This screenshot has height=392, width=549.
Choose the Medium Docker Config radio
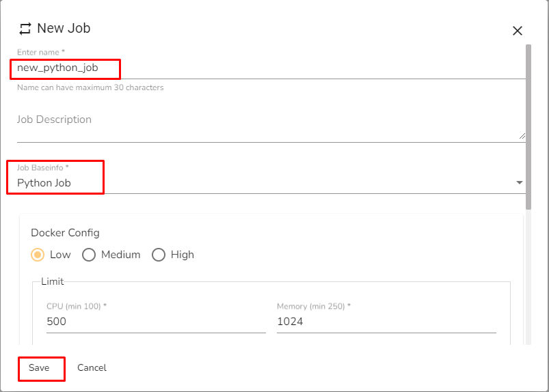pos(89,255)
